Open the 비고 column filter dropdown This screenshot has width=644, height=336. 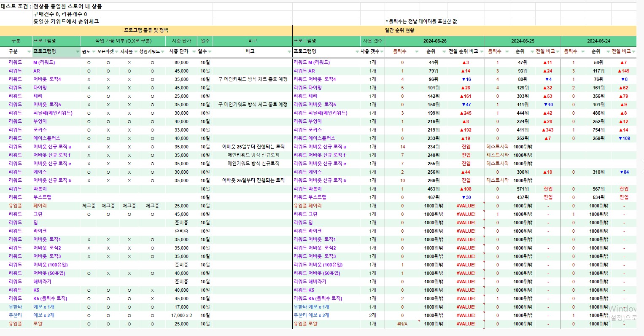(x=289, y=52)
